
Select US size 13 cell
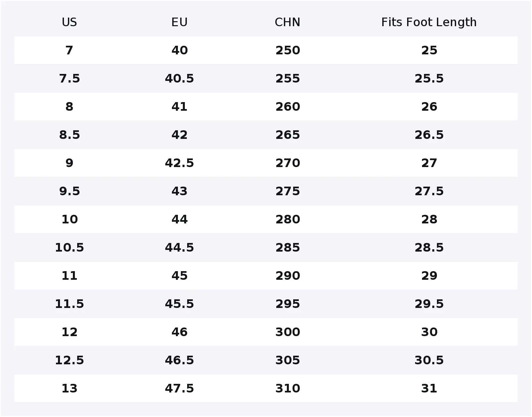pos(69,388)
